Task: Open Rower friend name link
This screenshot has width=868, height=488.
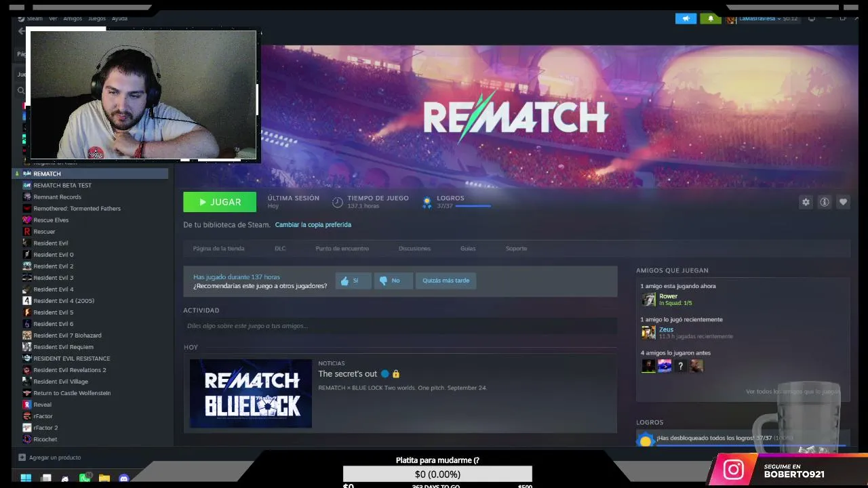Action: [668, 296]
